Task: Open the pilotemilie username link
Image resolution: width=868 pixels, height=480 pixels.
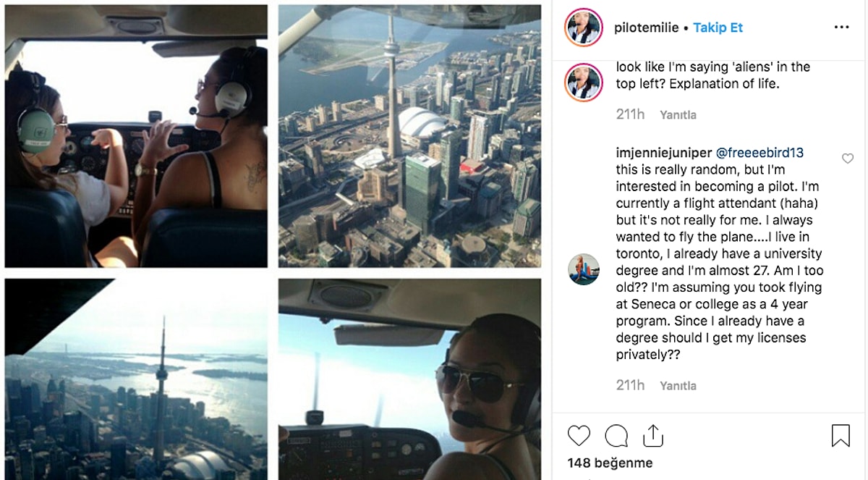Action: pyautogui.click(x=646, y=28)
